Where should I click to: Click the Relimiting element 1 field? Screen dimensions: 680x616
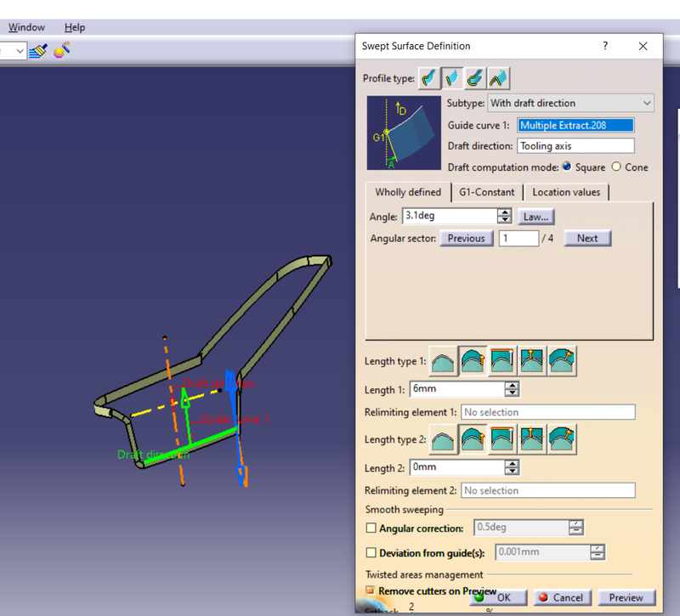pos(547,412)
